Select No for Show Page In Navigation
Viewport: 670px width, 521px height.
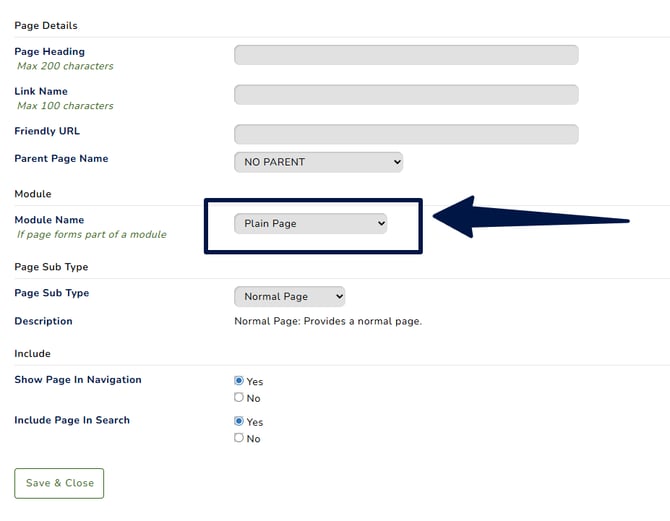pyautogui.click(x=239, y=397)
